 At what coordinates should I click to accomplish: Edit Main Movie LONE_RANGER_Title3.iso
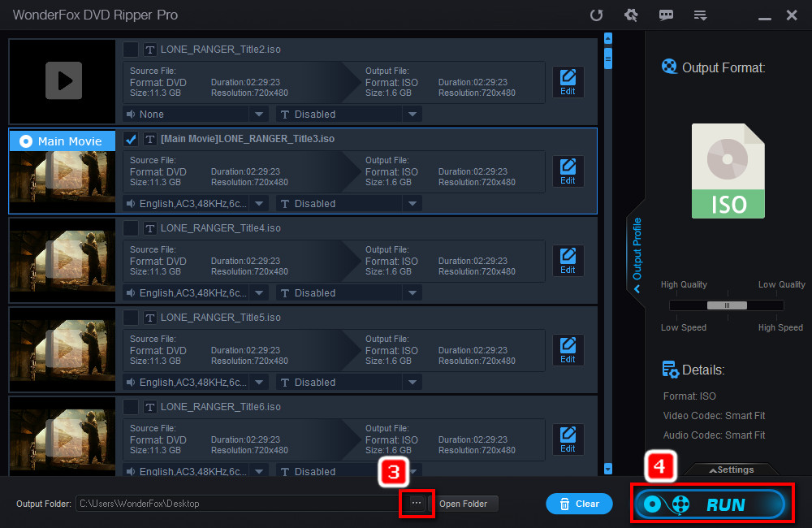[568, 171]
